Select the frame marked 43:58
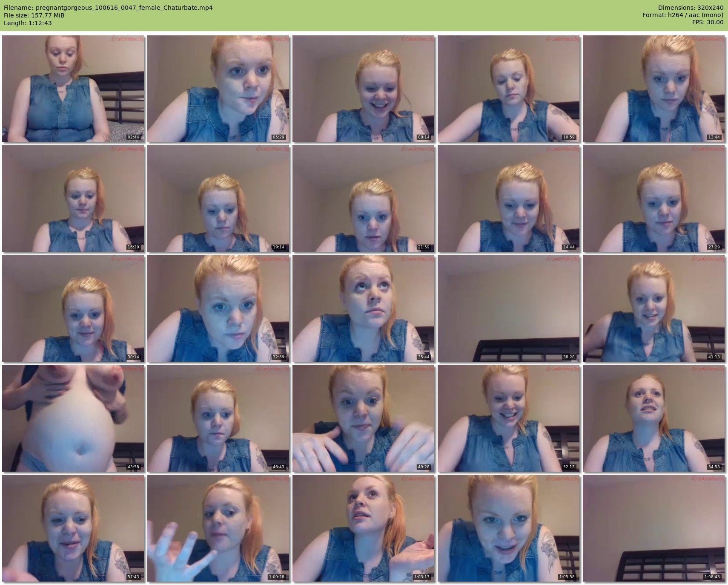Viewport: 728px width, 585px height. (73, 418)
